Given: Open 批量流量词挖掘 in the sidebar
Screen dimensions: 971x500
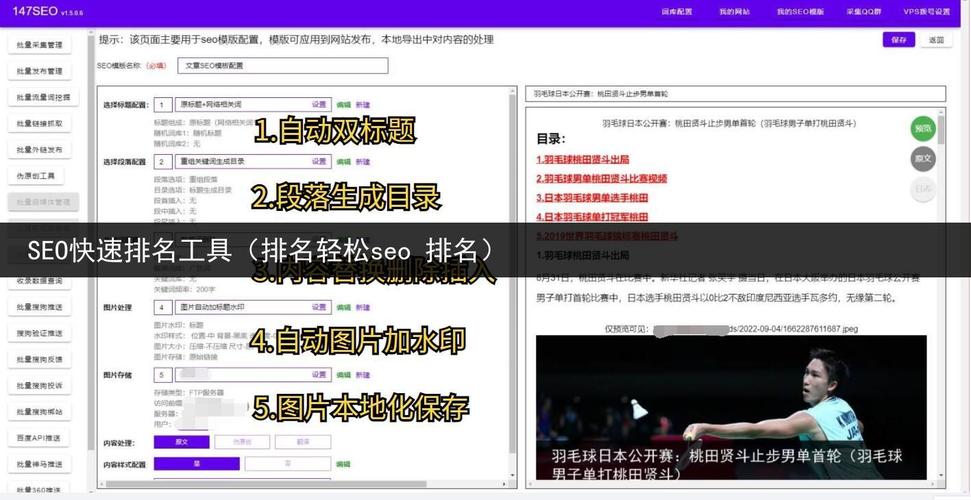Looking at the screenshot, I should pos(43,97).
